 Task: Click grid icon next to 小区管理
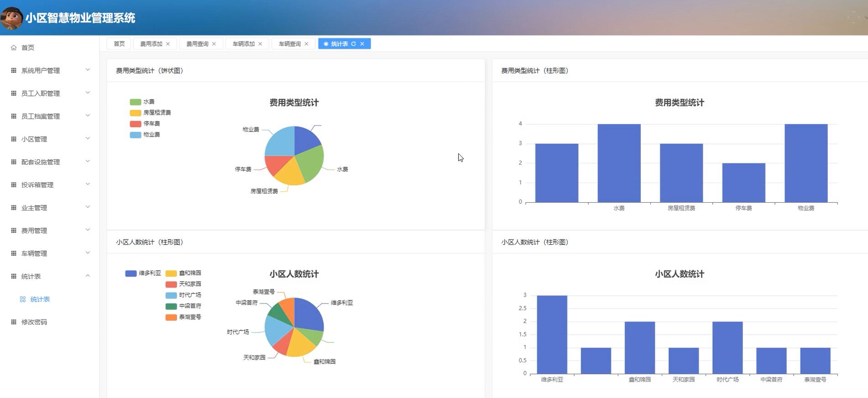click(x=14, y=139)
